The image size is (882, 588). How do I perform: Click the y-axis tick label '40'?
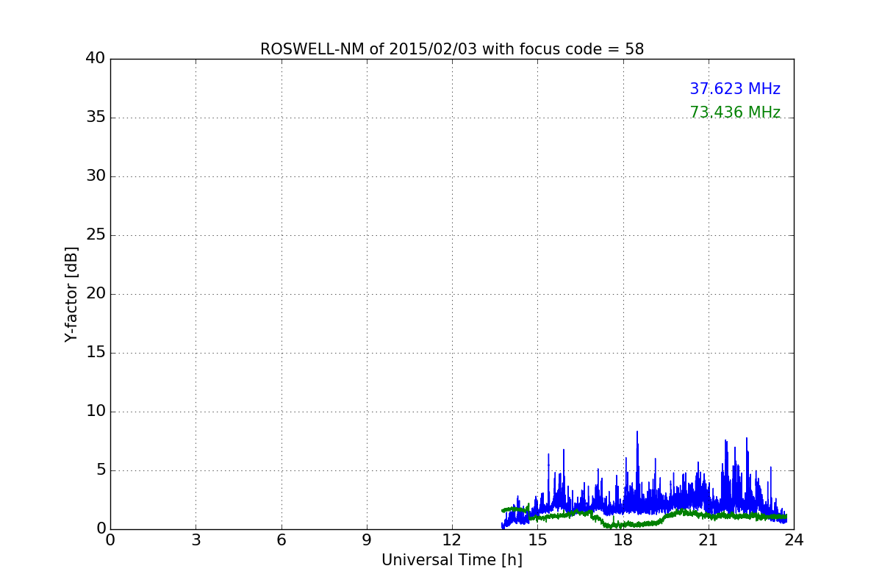[96, 59]
